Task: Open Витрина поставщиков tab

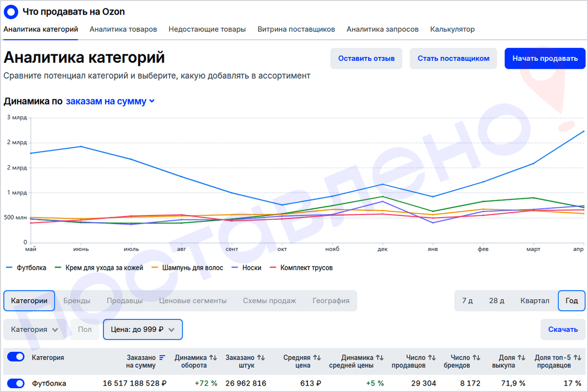Action: [296, 29]
